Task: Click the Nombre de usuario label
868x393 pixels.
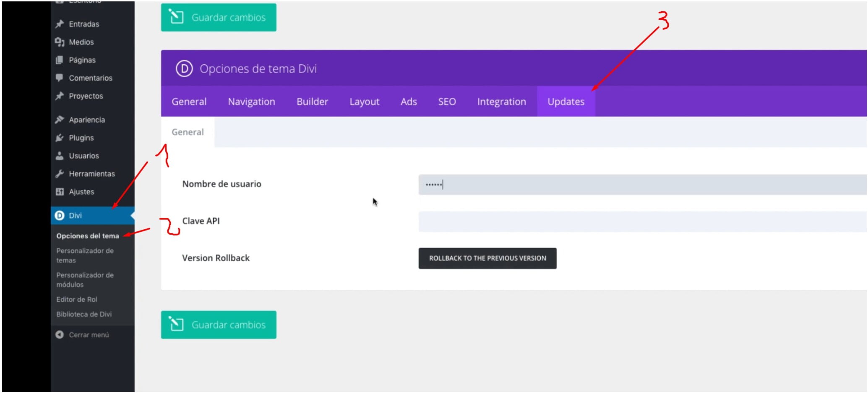Action: click(222, 184)
